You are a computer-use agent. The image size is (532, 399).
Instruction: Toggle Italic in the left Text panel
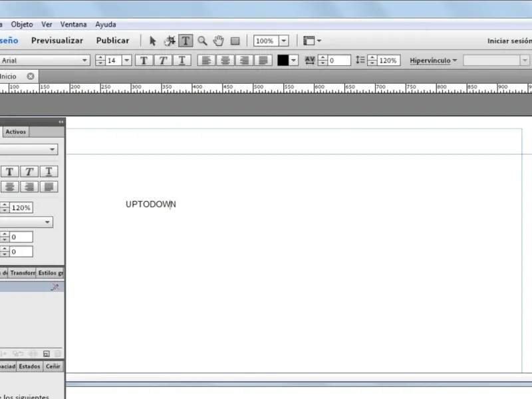click(x=29, y=172)
